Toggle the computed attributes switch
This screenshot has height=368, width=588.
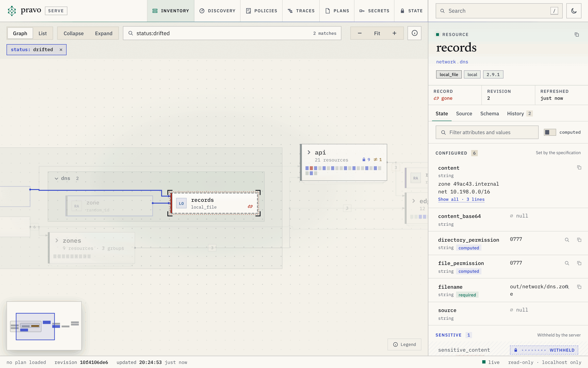(x=550, y=132)
